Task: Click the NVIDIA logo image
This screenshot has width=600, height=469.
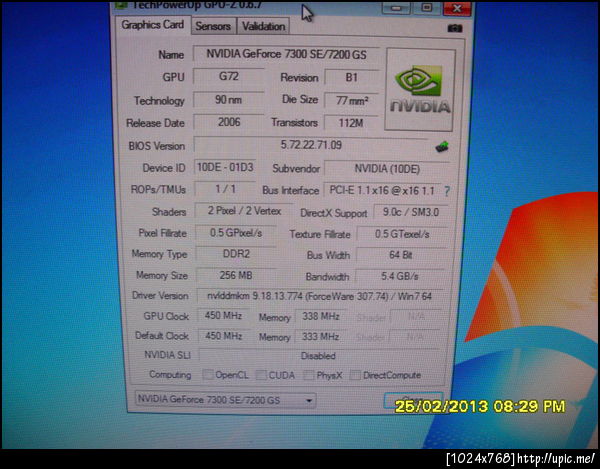Action: click(x=420, y=90)
